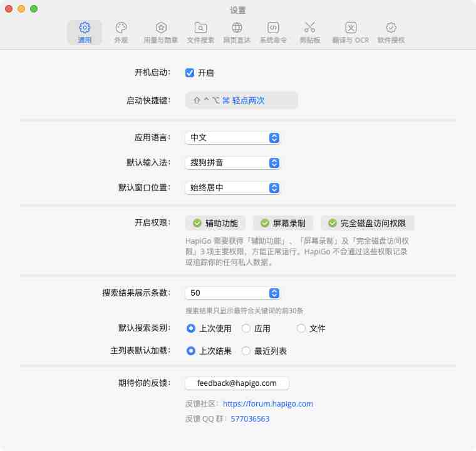476x451 pixels.
Task: Open the https://forum.hapigo.com forum link
Action: click(x=268, y=404)
